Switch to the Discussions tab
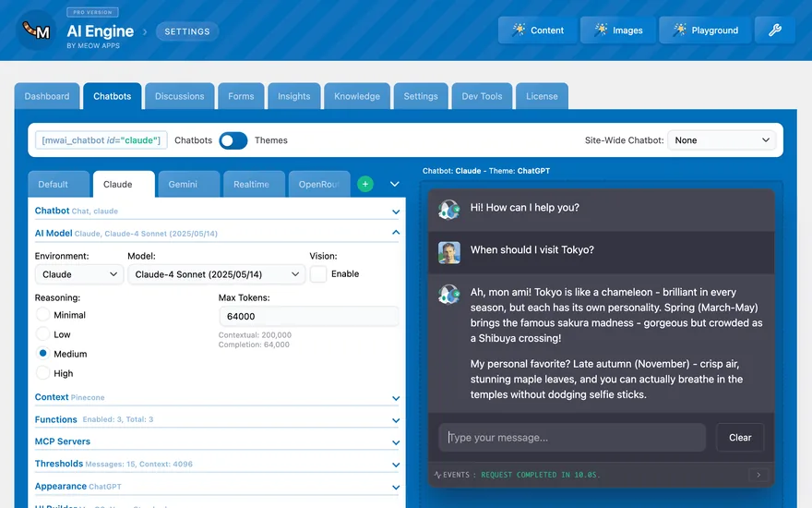 point(180,96)
